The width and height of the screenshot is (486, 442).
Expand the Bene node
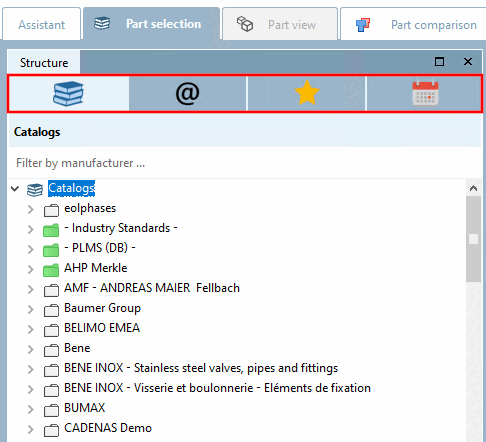click(x=31, y=349)
